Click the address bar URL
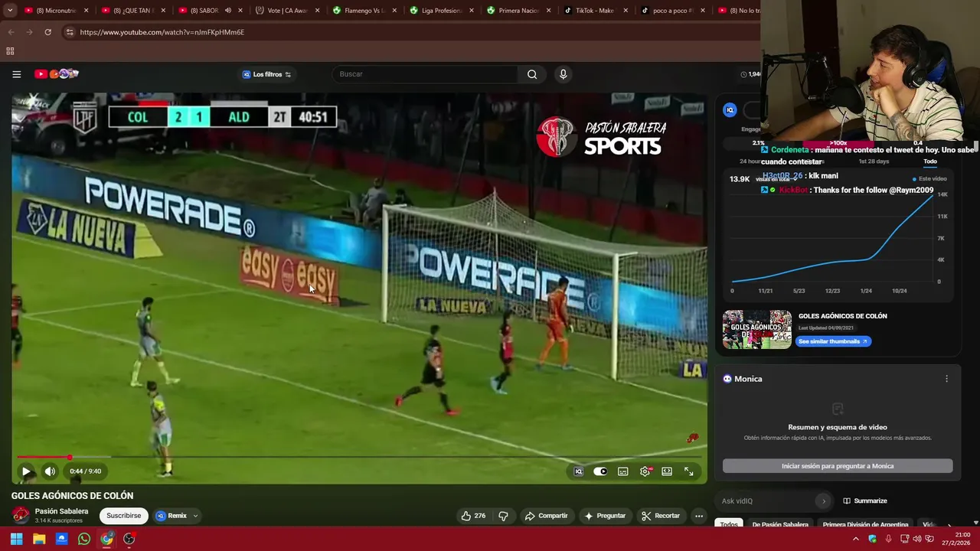This screenshot has height=551, width=980. tap(162, 32)
